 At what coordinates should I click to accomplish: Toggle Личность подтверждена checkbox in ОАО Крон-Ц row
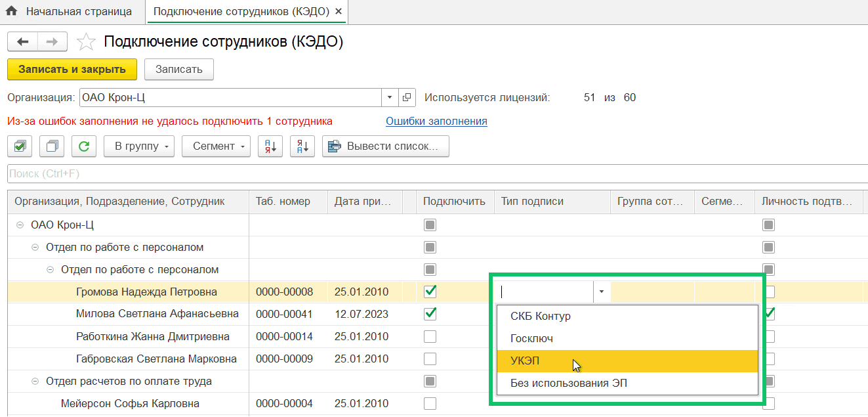click(768, 225)
